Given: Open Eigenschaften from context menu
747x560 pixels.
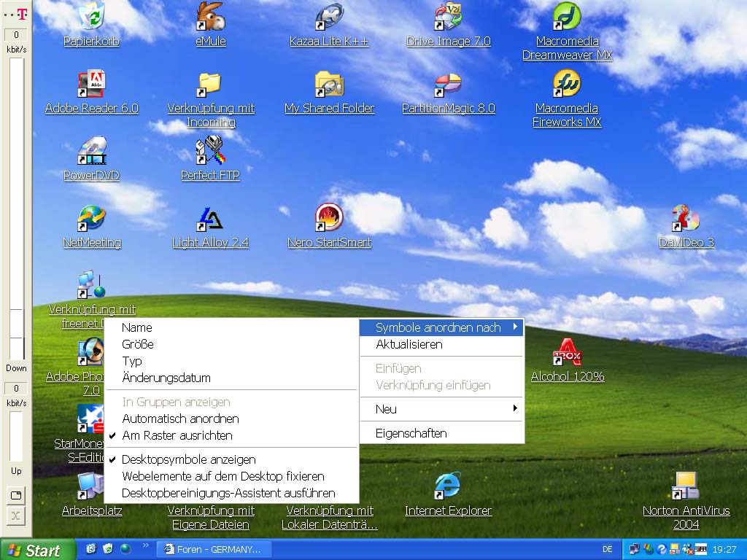Looking at the screenshot, I should (441, 433).
